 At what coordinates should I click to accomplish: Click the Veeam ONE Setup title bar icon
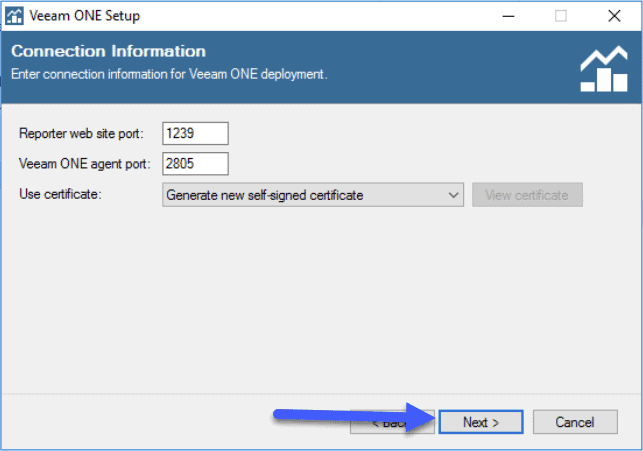[14, 16]
